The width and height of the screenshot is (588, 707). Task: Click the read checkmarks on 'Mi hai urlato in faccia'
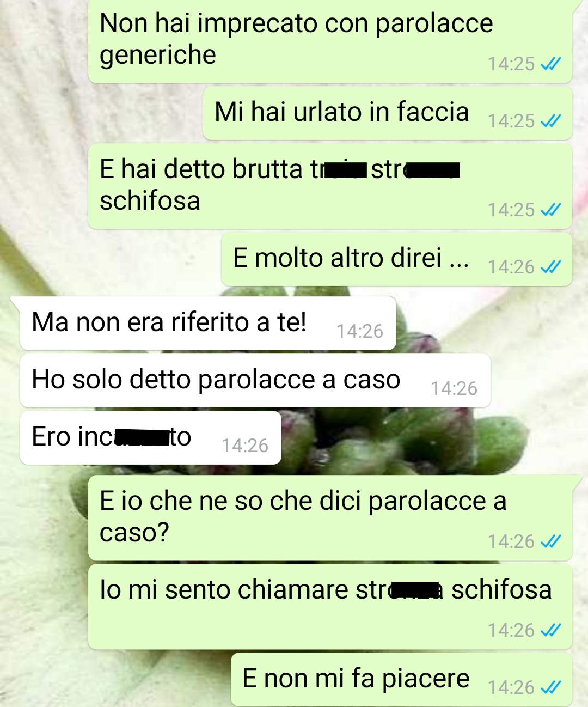550,121
